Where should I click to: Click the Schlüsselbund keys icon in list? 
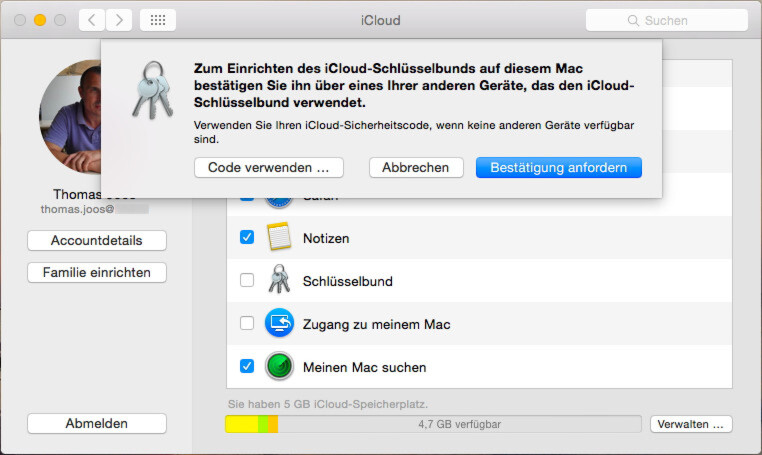tap(279, 279)
